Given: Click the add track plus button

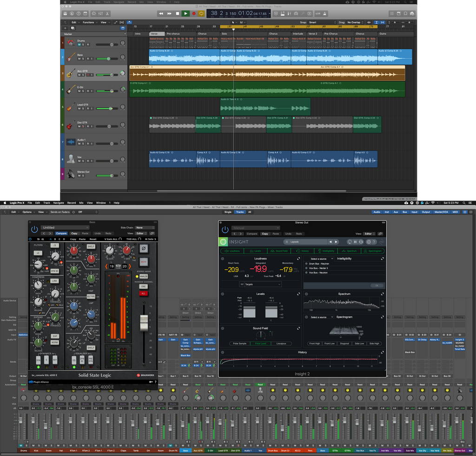Looking at the screenshot, I should (x=65, y=28).
